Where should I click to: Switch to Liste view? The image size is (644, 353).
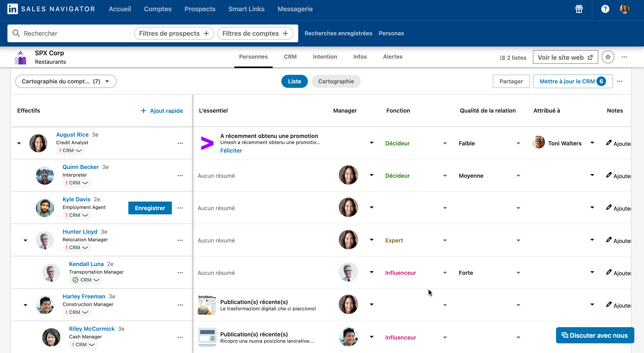point(294,81)
